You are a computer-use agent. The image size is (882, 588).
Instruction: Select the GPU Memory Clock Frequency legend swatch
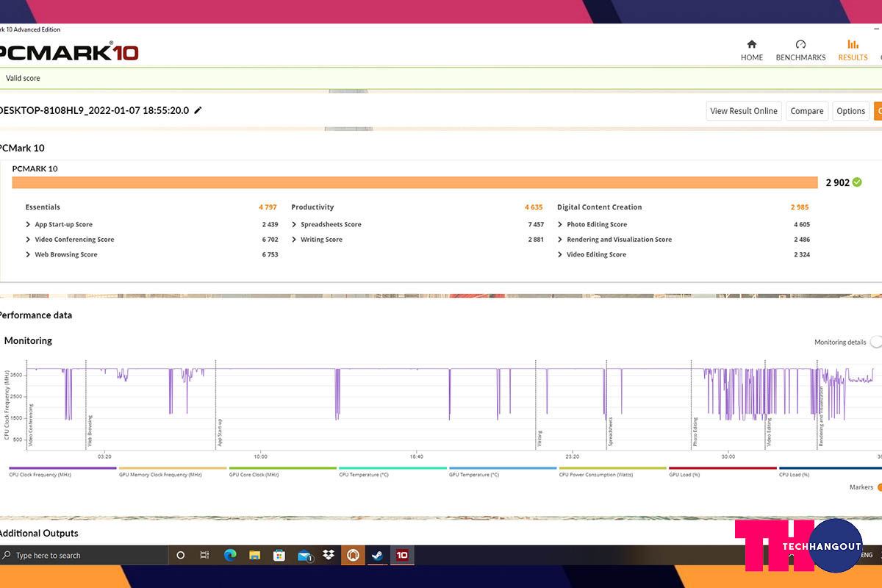pyautogui.click(x=173, y=468)
